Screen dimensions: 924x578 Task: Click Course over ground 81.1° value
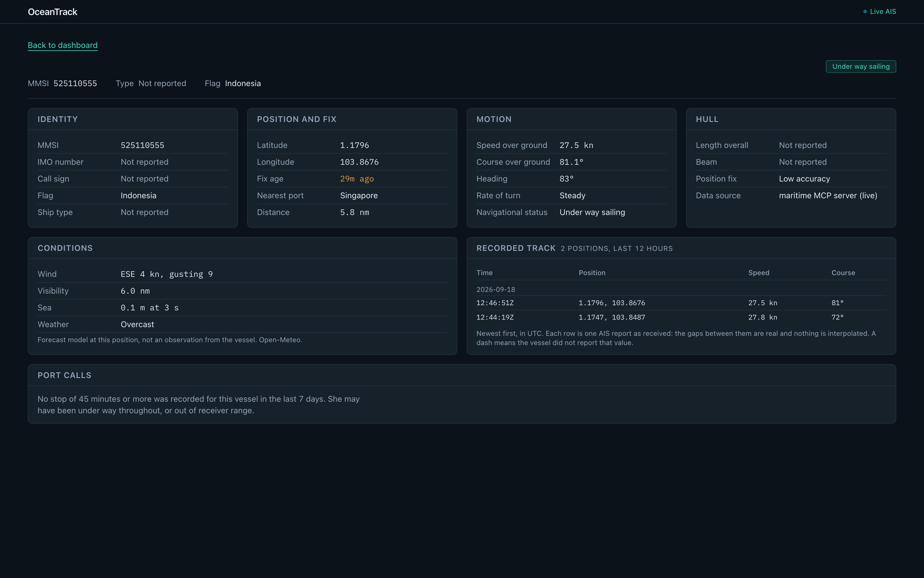571,162
